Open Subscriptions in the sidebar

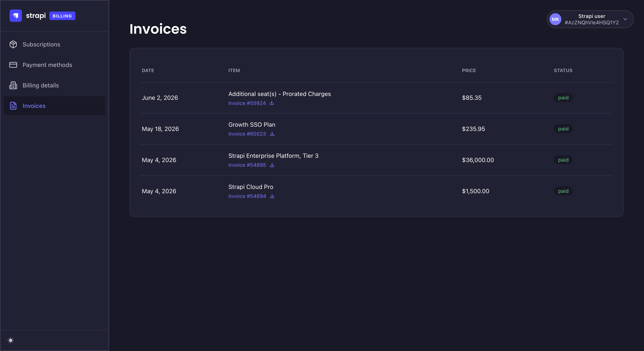(x=55, y=44)
